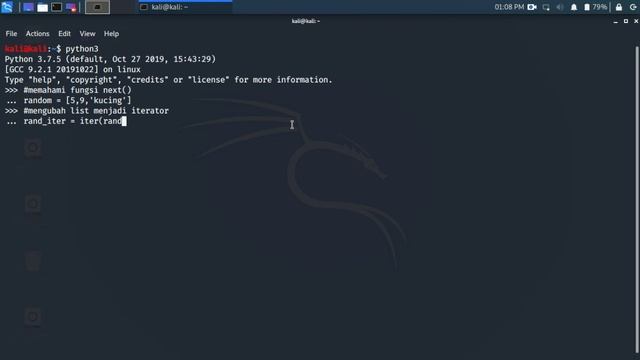Image resolution: width=640 pixels, height=360 pixels.
Task: Click the '[GCC 9.2.1 20191022] on linux' line
Action: [x=73, y=69]
